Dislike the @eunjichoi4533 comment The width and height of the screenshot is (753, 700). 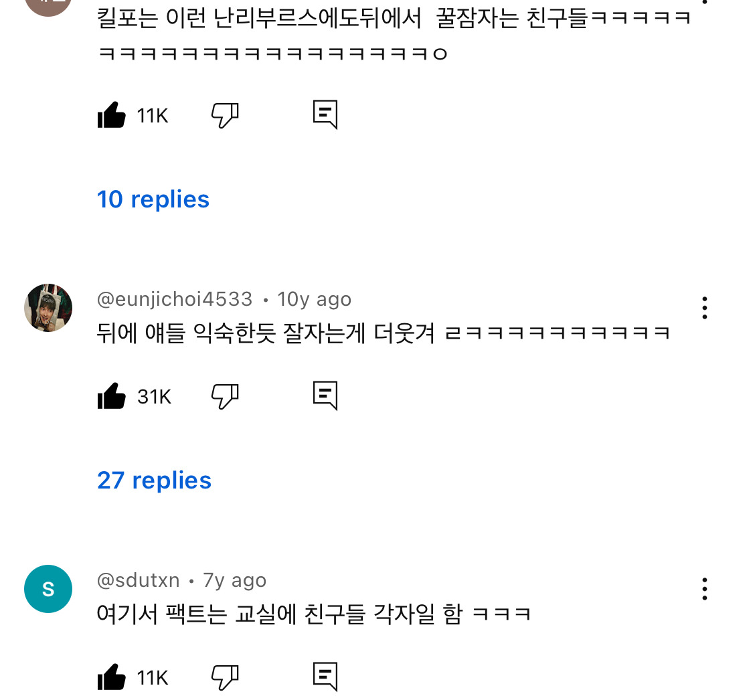click(225, 397)
